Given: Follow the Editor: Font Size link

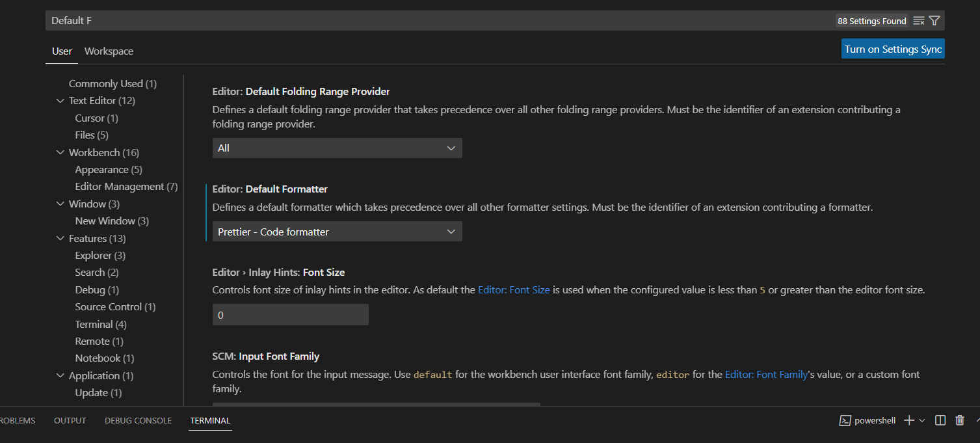Looking at the screenshot, I should [x=514, y=290].
